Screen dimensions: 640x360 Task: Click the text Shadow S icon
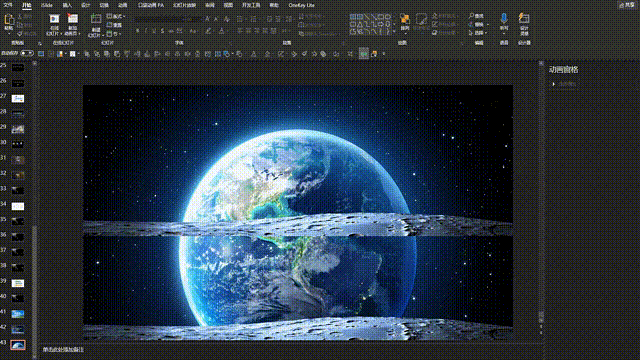pos(162,31)
